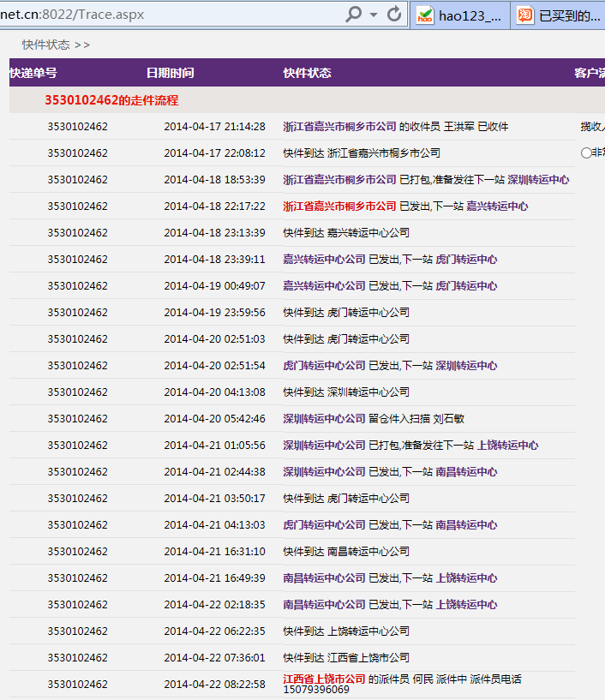Click the 快件状态 column header in purple bar
Screen dimensions: 605x700
click(x=307, y=73)
